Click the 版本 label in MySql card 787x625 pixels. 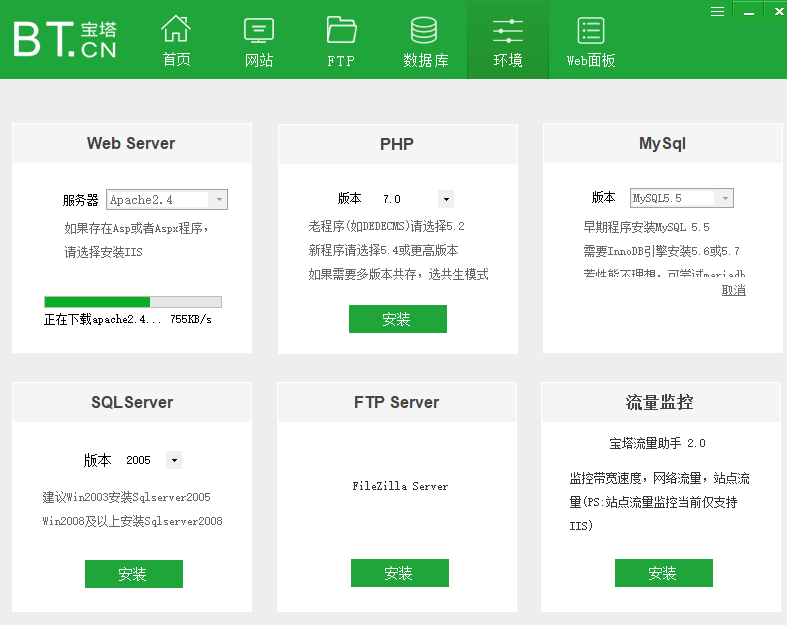click(x=603, y=197)
